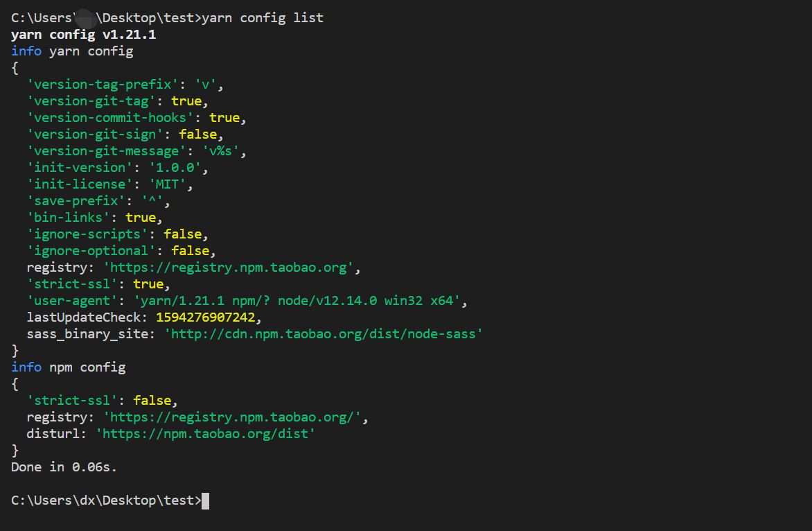Click the 'yarn config v1.21.1' header

click(x=83, y=35)
